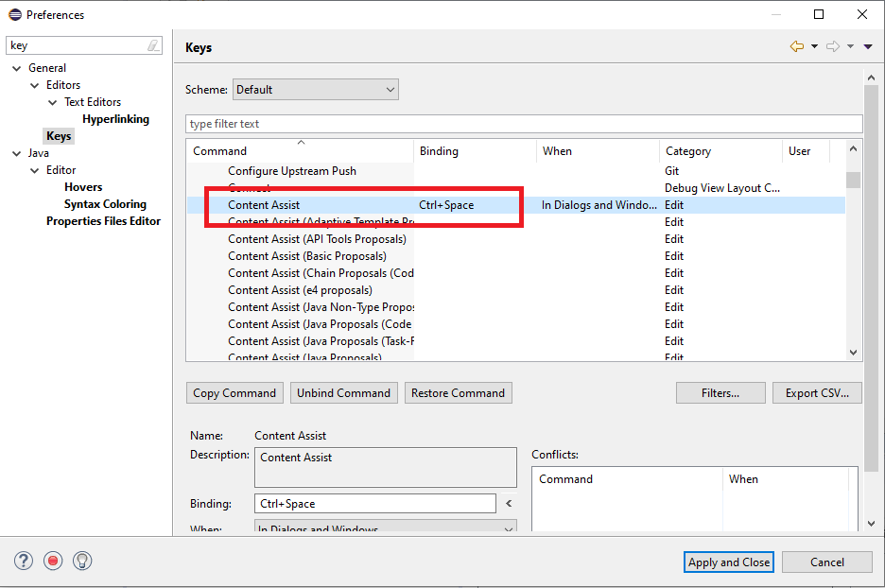Image resolution: width=885 pixels, height=588 pixels.
Task: Click the forward navigation arrow icon
Action: pyautogui.click(x=832, y=47)
